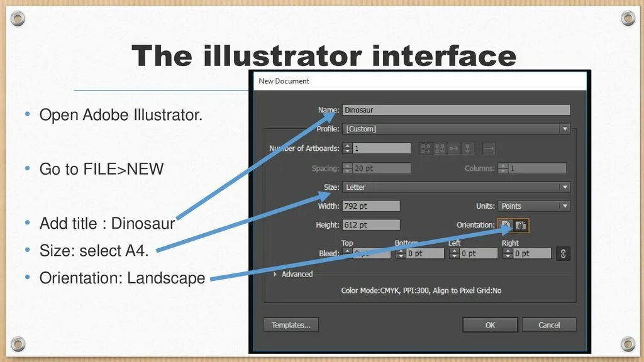
Task: Open the Size dropdown showing Letter
Action: point(457,187)
